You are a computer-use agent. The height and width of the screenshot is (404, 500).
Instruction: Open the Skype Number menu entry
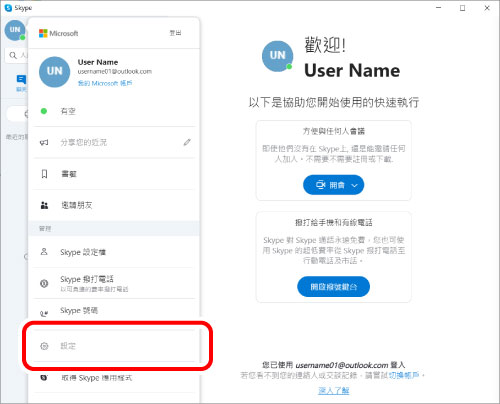tap(114, 311)
